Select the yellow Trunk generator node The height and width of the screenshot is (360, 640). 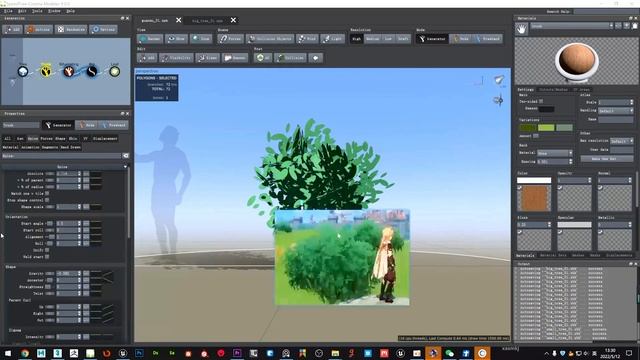tap(46, 71)
